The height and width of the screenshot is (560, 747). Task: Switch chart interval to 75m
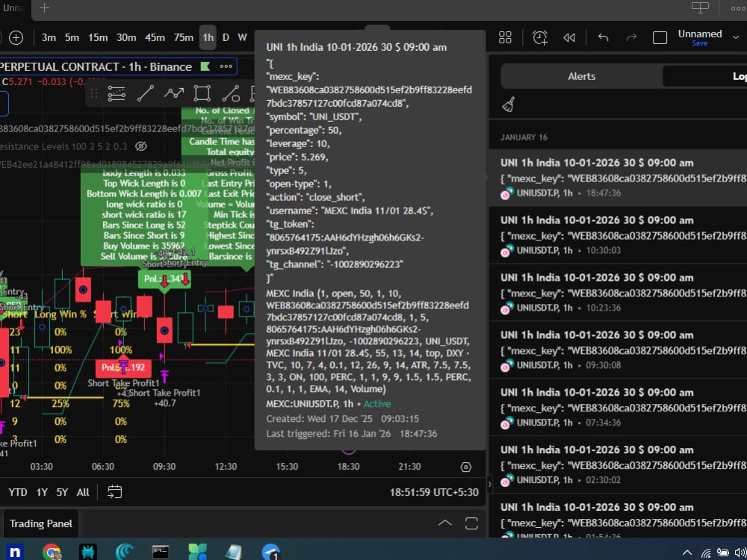pyautogui.click(x=184, y=37)
